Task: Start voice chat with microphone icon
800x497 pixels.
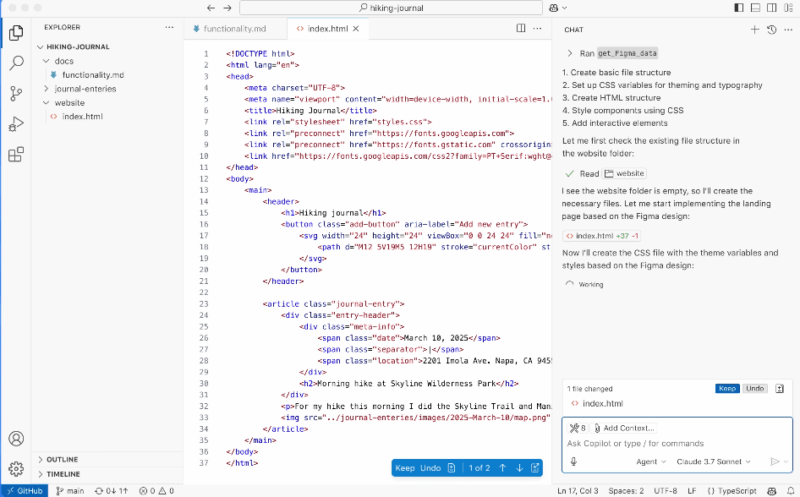Action: pyautogui.click(x=573, y=461)
